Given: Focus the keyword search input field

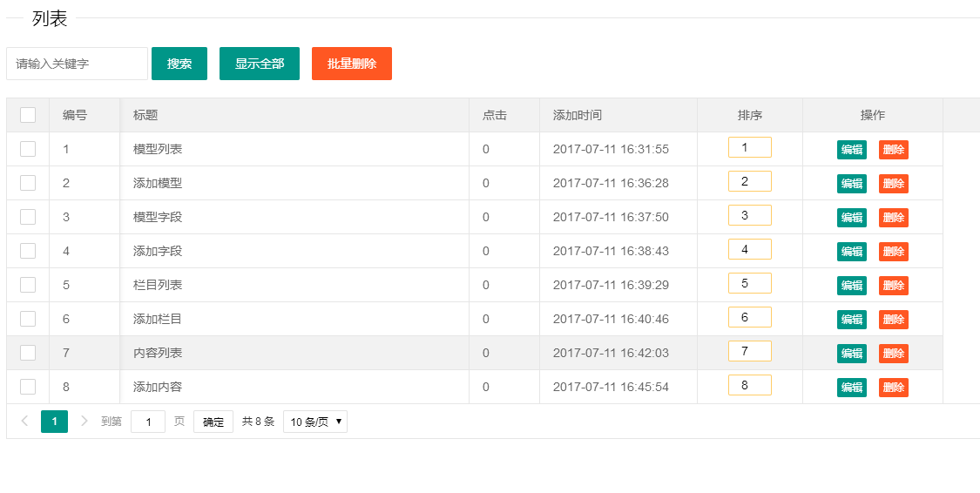Looking at the screenshot, I should [77, 64].
